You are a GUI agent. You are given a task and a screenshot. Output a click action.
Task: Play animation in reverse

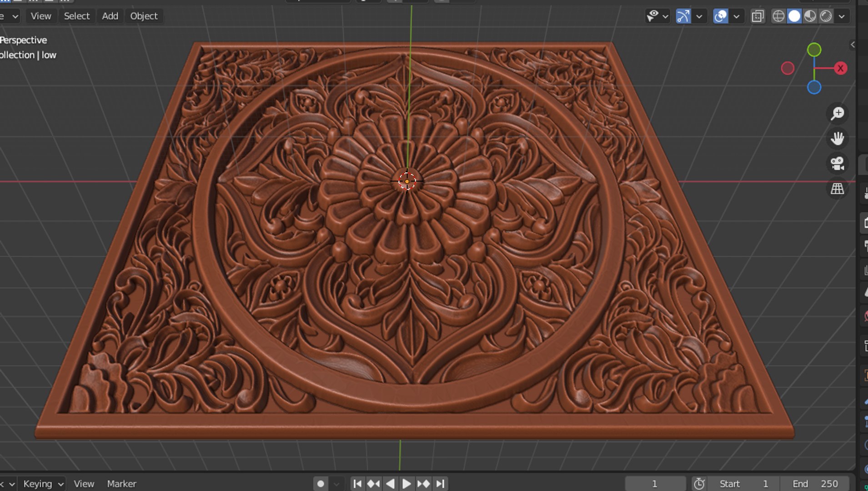(390, 484)
